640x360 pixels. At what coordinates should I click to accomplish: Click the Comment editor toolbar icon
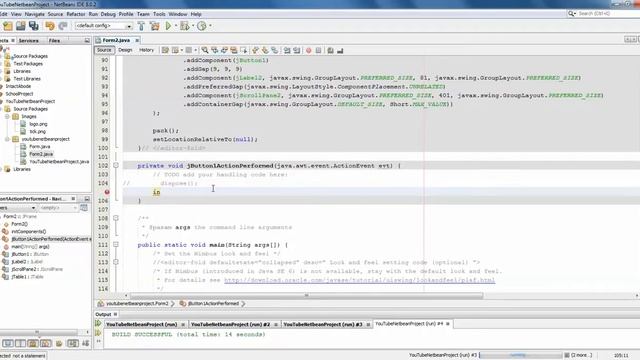coord(330,50)
